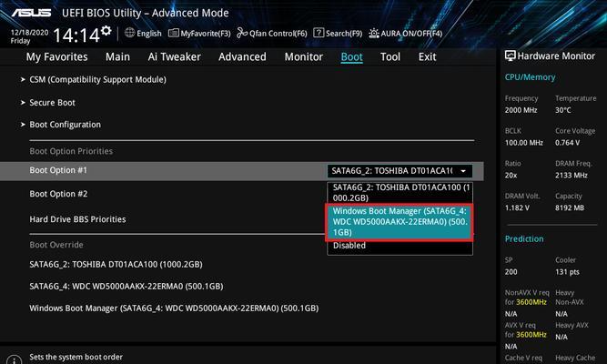
Task: Open the Tool tab
Action: (390, 57)
